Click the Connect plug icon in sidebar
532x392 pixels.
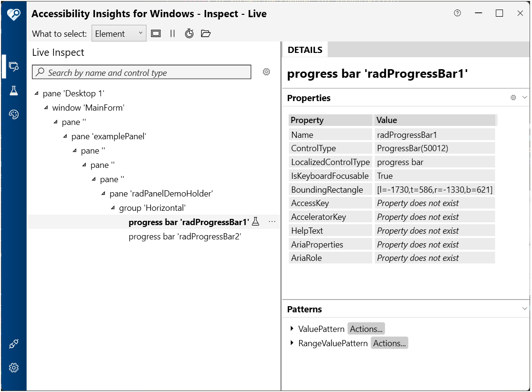tap(13, 344)
